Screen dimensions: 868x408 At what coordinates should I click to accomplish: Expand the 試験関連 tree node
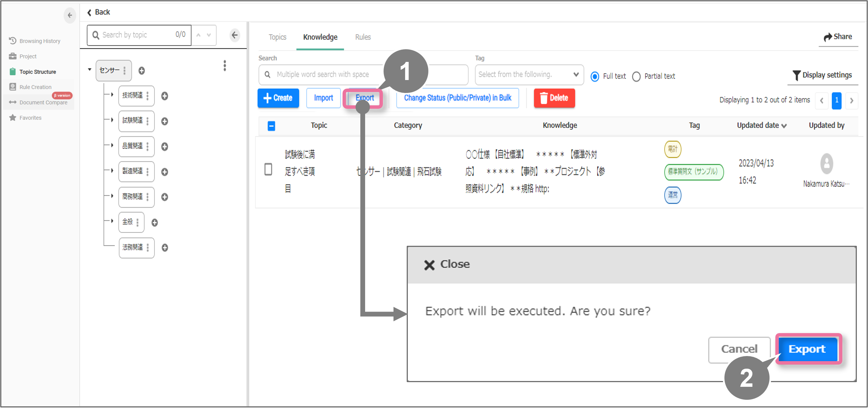tap(112, 120)
